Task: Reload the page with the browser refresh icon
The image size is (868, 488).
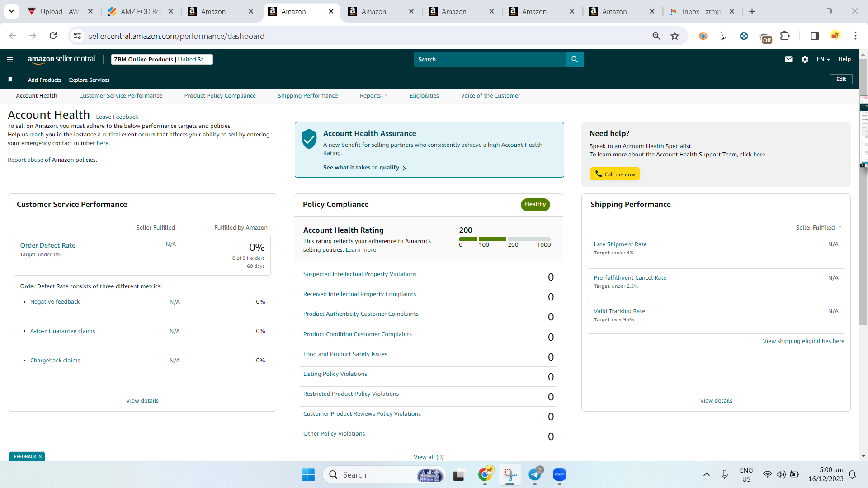Action: pyautogui.click(x=53, y=36)
